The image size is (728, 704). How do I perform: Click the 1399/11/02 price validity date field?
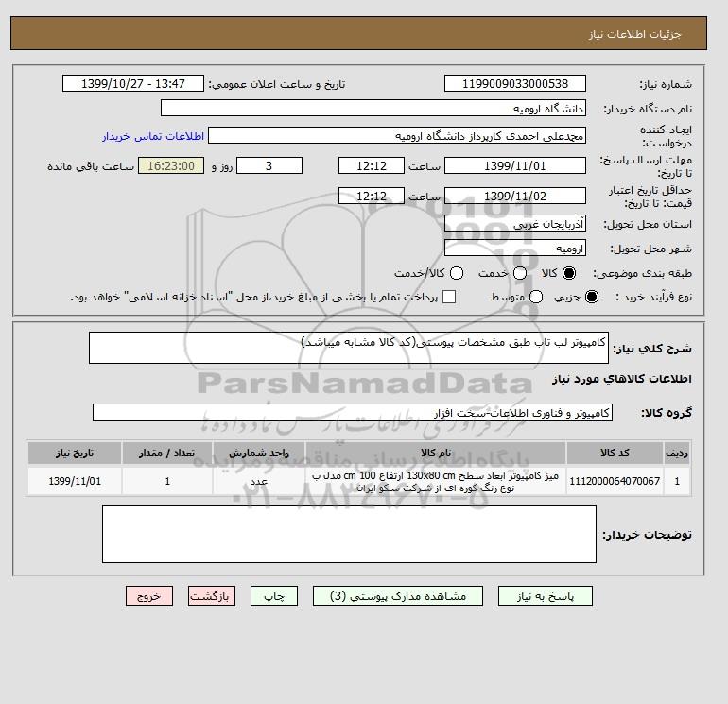(515, 196)
